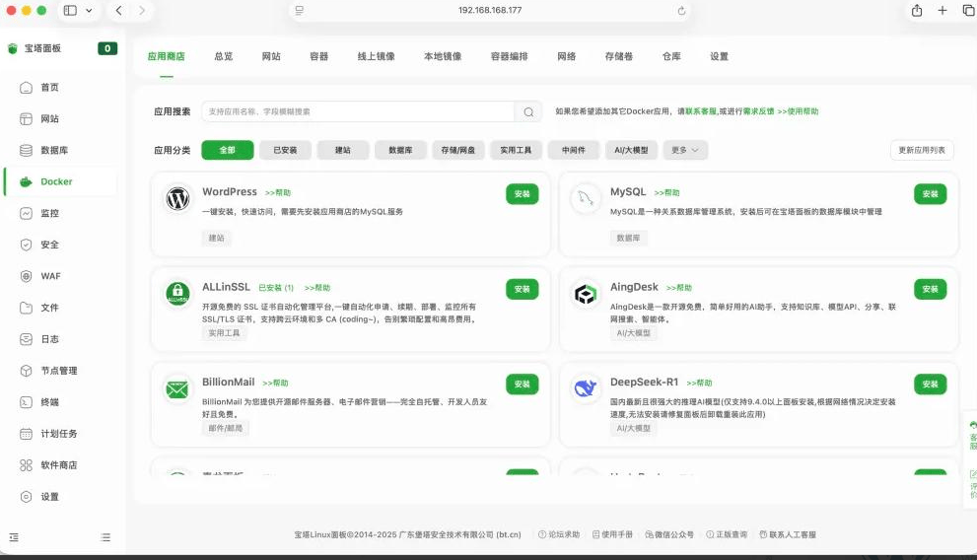The height and width of the screenshot is (560, 977).
Task: Switch to the 存储卷 tab
Action: (x=619, y=56)
